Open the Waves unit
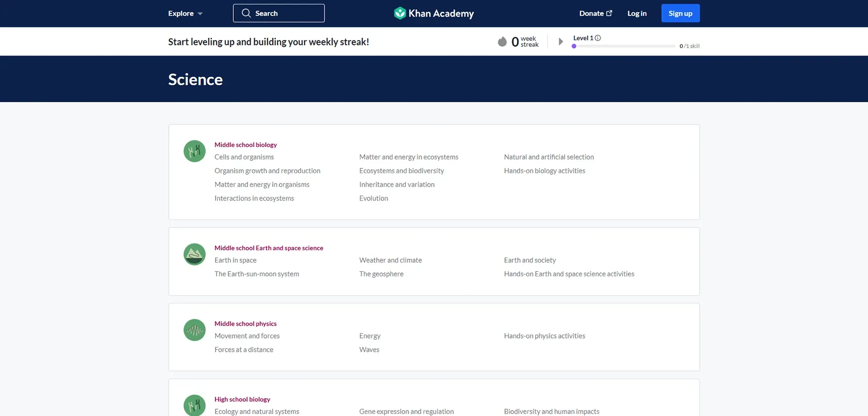The image size is (868, 416). point(369,349)
